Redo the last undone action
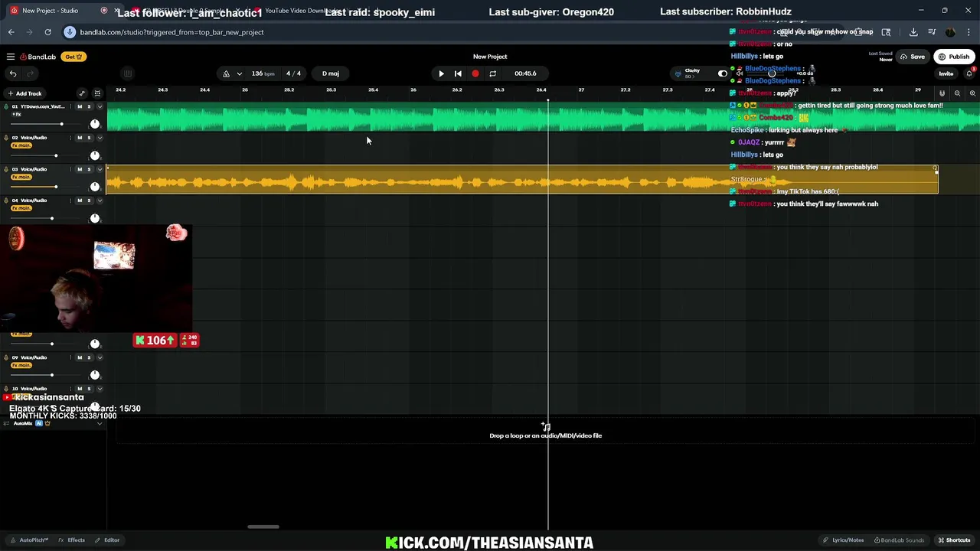The height and width of the screenshot is (551, 980). [x=31, y=73]
